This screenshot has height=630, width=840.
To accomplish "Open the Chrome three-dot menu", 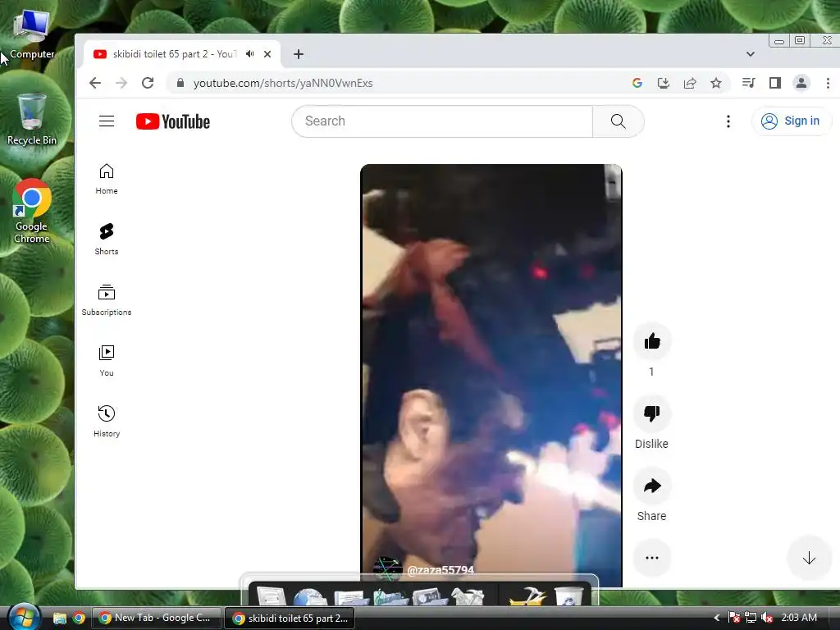I will click(828, 83).
